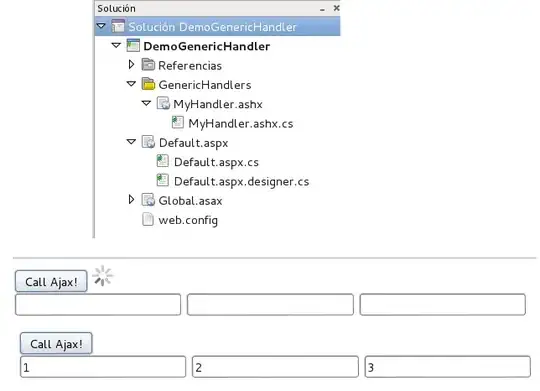Viewport: 540px width, 391px height.
Task: Select the Referencias label
Action: 190,66
